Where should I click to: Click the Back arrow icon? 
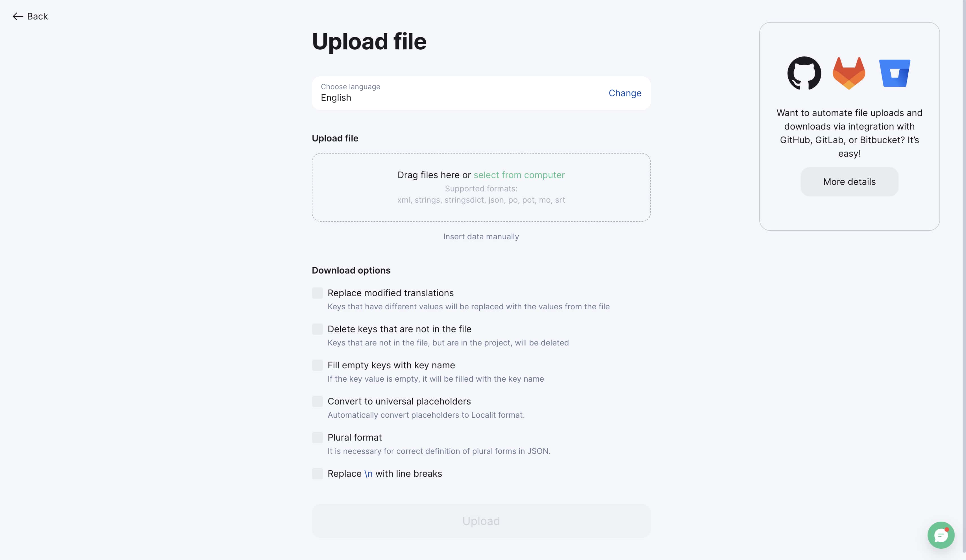point(18,16)
